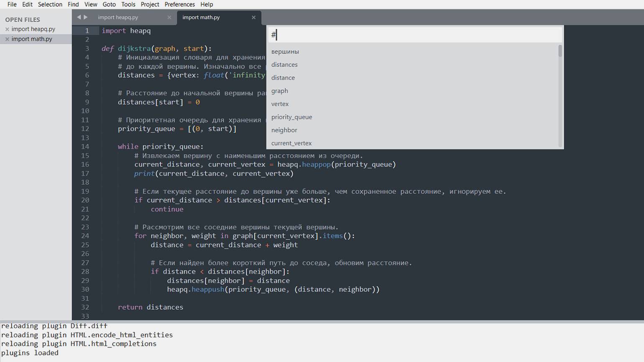This screenshot has height=362, width=644.
Task: Click line number 32 in the gutter
Action: 85,307
